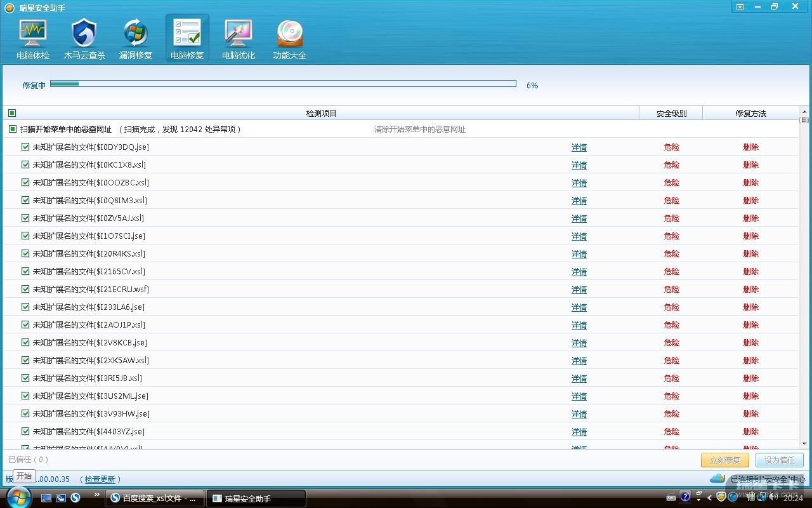Screen dimensions: 812x508
Task: Click the 电脑优化 optimization icon
Action: 239,39
